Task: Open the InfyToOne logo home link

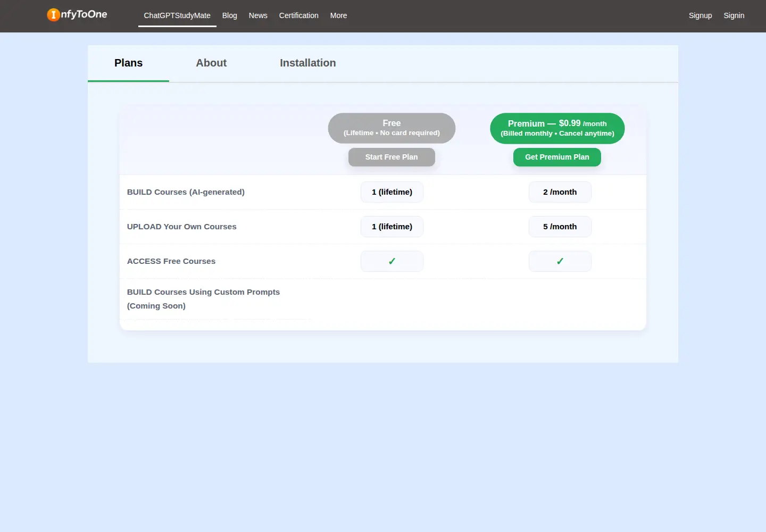Action: tap(77, 15)
